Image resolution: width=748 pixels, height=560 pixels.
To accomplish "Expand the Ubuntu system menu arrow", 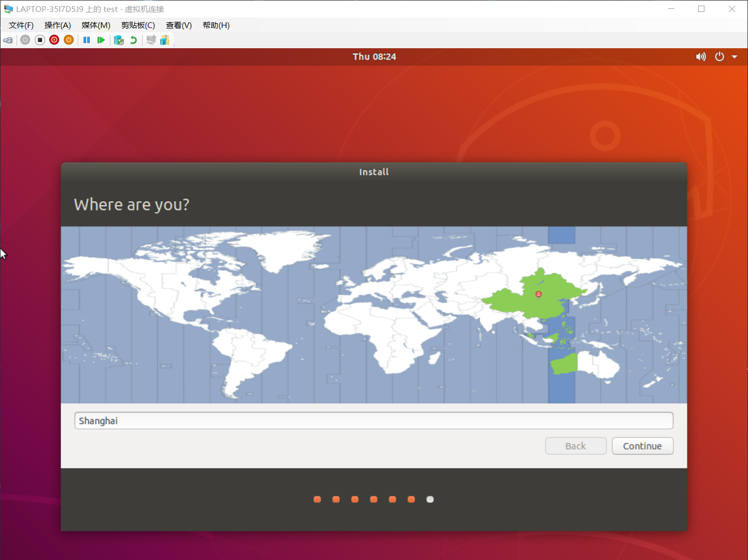I will [735, 57].
